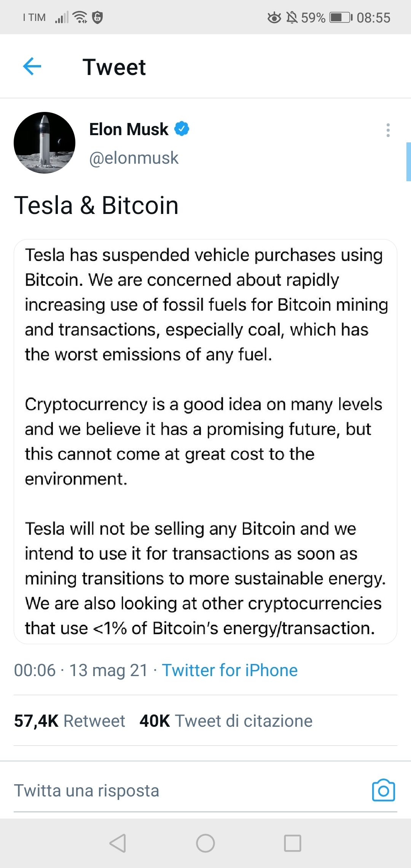Image resolution: width=411 pixels, height=868 pixels.
Task: Open the @elonmusk handle
Action: coord(134,158)
